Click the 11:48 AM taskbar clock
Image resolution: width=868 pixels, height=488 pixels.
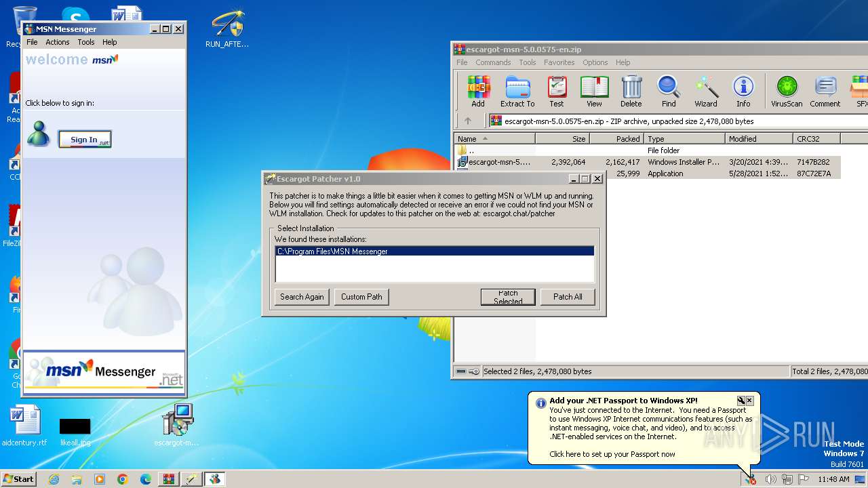(x=833, y=479)
